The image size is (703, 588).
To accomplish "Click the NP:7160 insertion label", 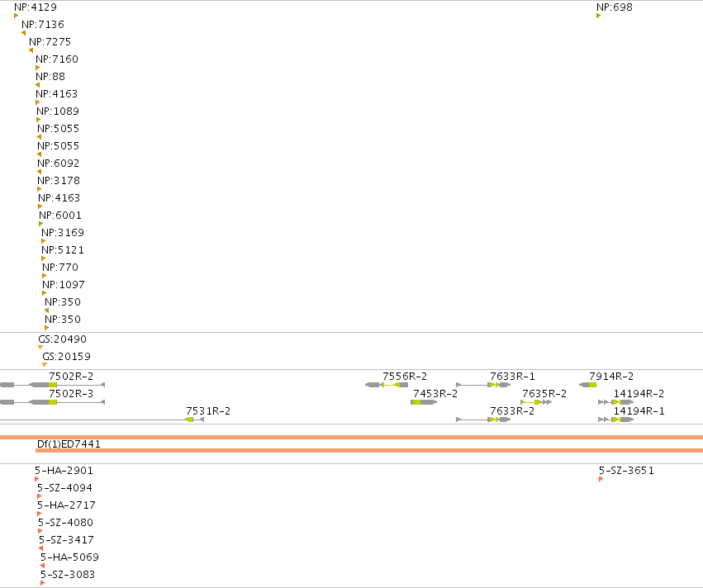I will [57, 59].
